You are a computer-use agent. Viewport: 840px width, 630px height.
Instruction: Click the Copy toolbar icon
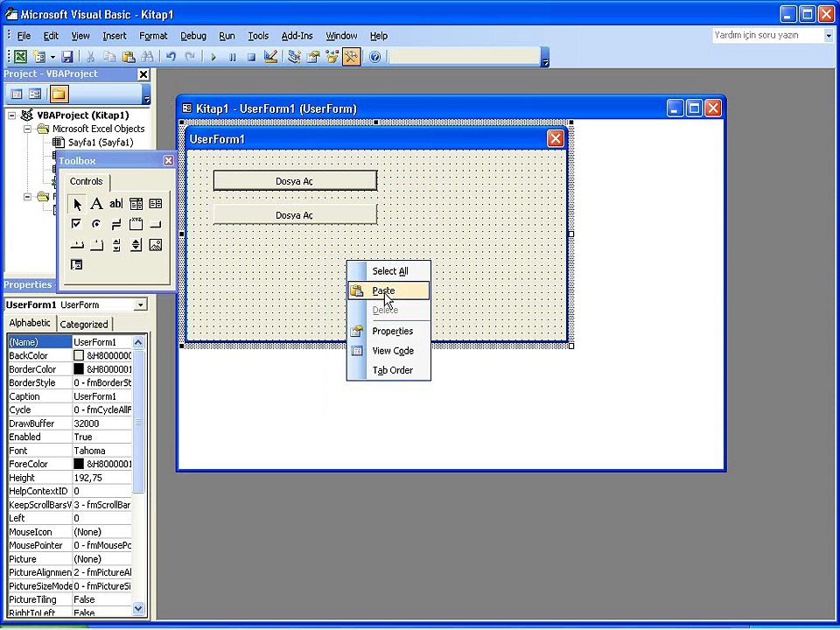click(109, 56)
